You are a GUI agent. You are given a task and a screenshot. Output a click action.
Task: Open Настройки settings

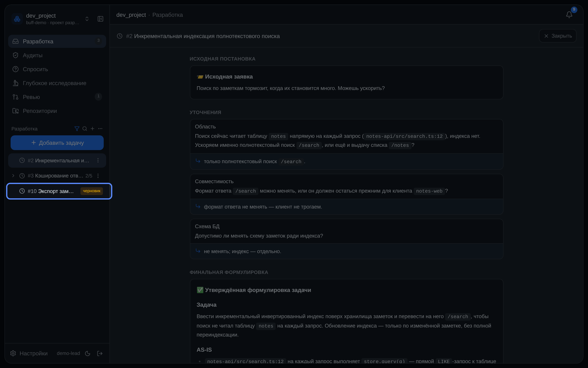tap(29, 353)
